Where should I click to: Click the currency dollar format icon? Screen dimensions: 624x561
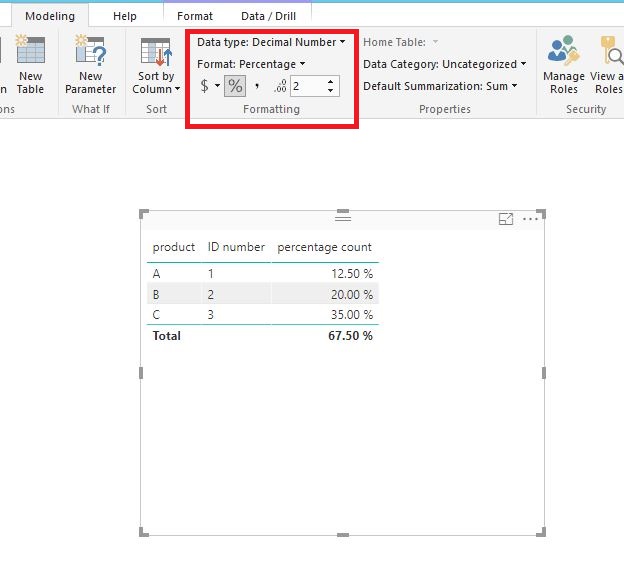point(204,86)
